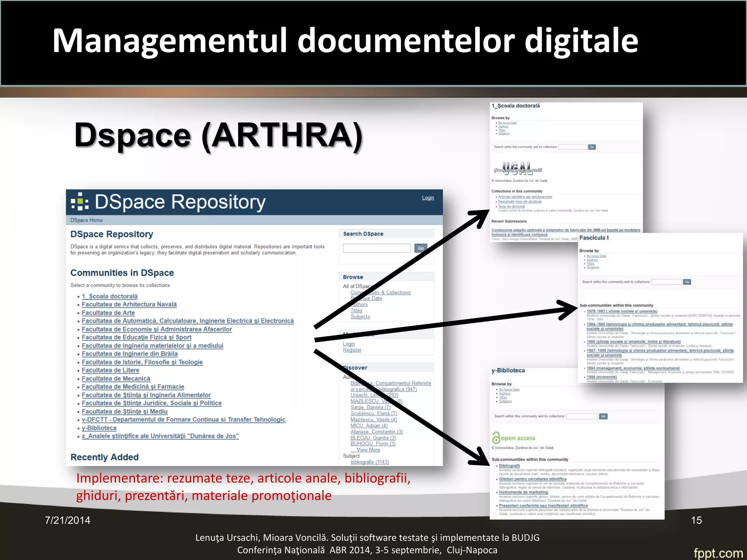Screen dimensions: 747x560
Task: Open v-DFCTT Departamentul de Formare Continua link
Action: point(183,420)
